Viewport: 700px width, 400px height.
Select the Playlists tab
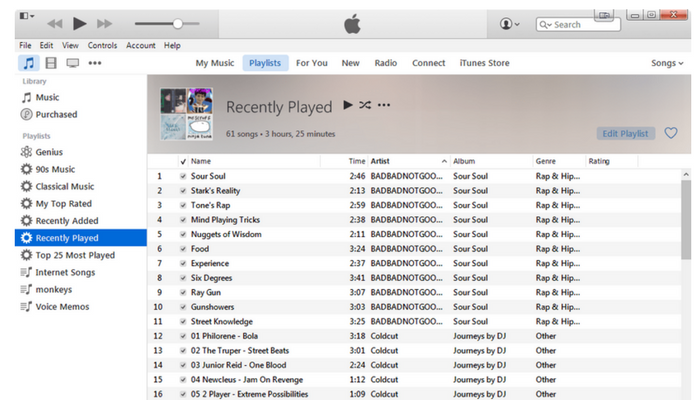265,63
